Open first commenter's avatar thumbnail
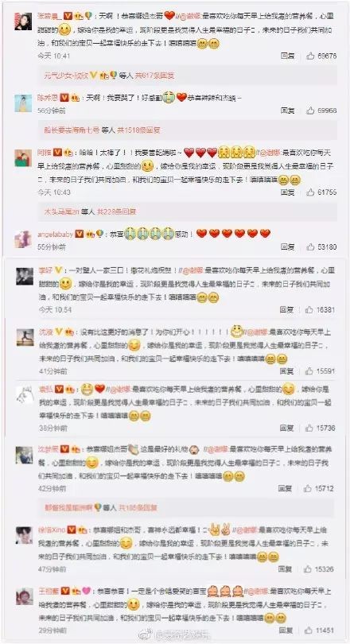350x644 pixels. 23,21
